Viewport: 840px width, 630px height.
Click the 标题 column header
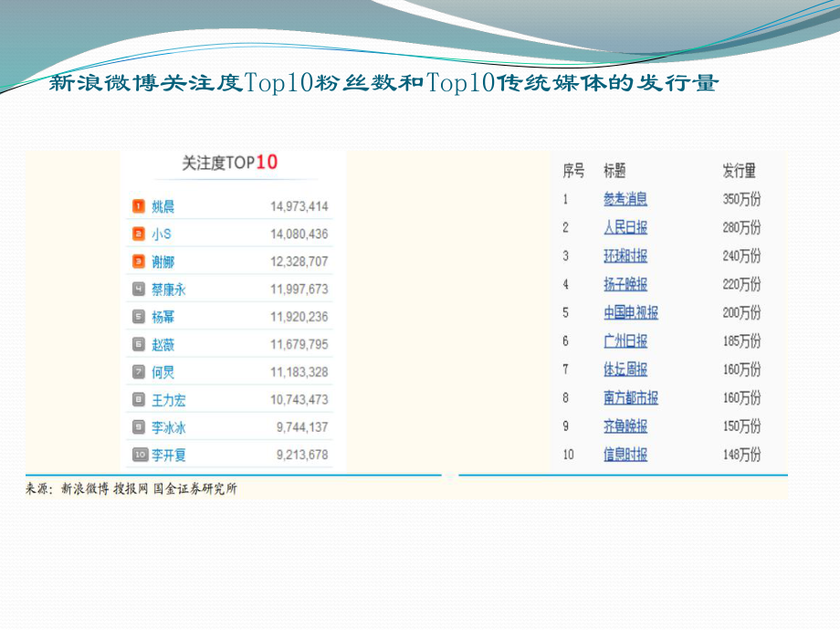tap(613, 171)
